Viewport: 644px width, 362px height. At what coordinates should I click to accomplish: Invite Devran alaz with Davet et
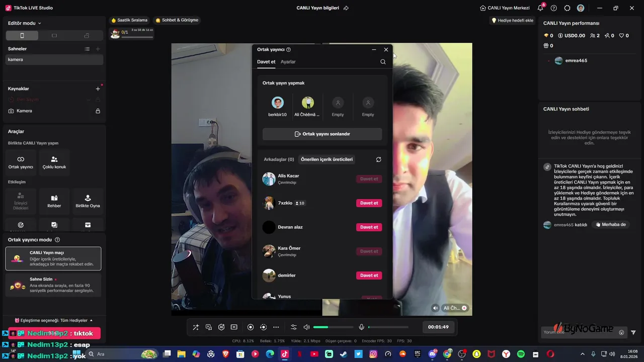[369, 227]
